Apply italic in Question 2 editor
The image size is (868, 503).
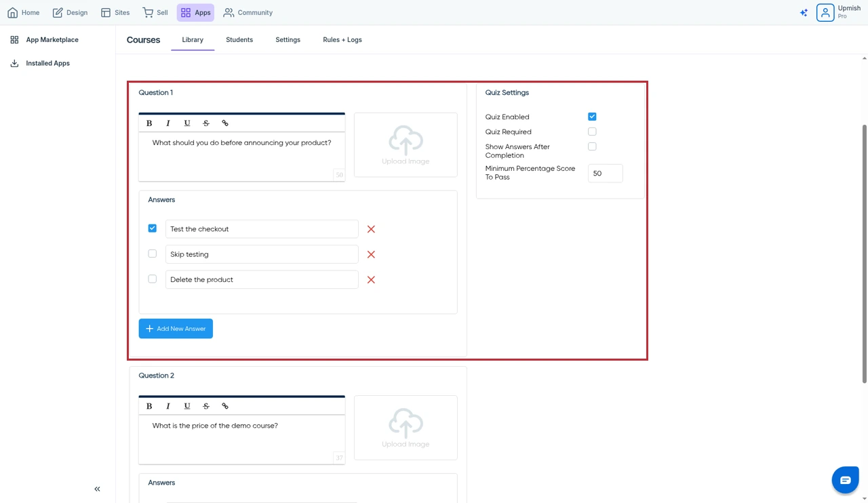[168, 406]
